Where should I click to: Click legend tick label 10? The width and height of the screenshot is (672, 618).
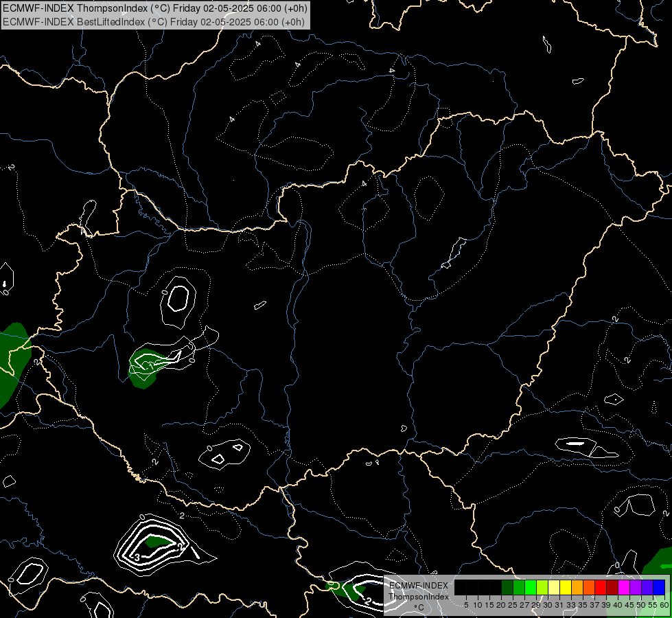pyautogui.click(x=478, y=605)
